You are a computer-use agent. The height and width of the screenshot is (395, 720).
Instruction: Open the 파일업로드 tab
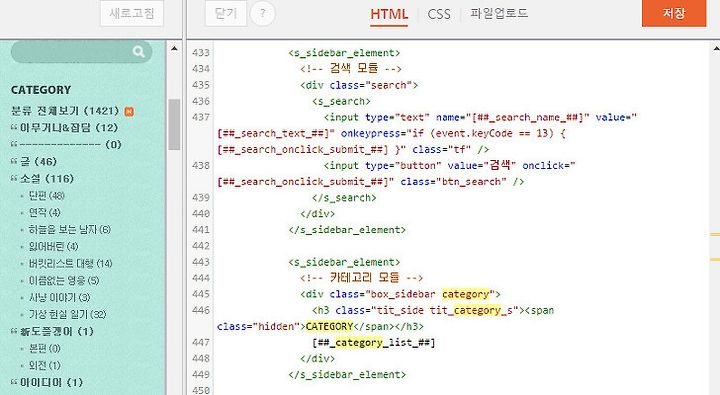[x=499, y=13]
